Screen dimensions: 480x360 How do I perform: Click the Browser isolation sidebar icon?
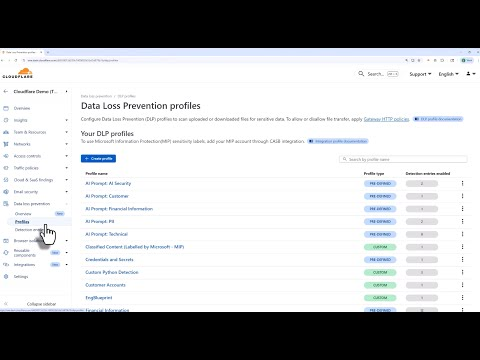tap(6, 241)
